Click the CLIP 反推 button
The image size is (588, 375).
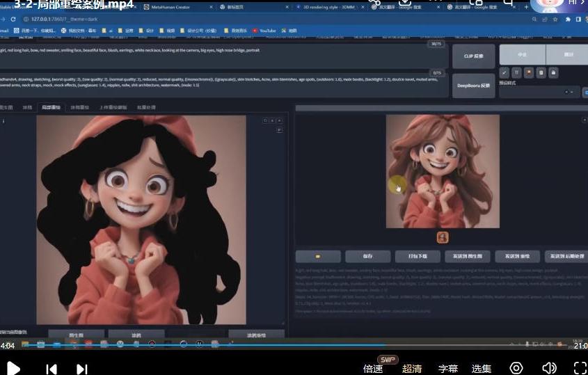point(473,56)
